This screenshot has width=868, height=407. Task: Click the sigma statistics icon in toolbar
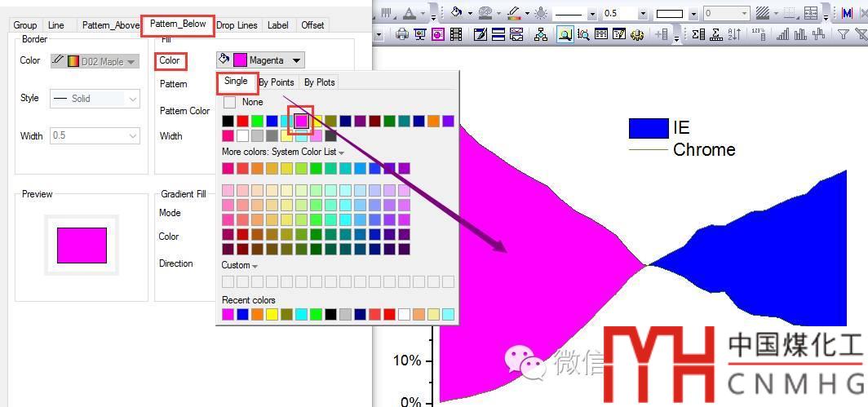(x=698, y=34)
